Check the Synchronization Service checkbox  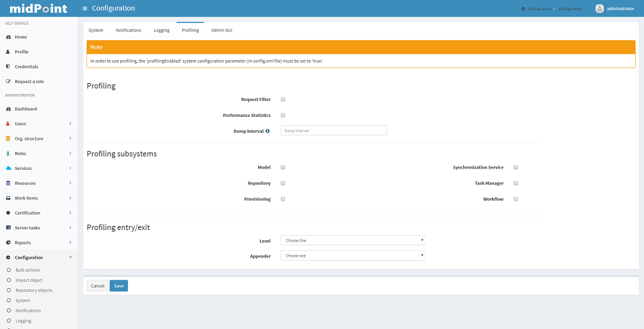[x=516, y=167]
